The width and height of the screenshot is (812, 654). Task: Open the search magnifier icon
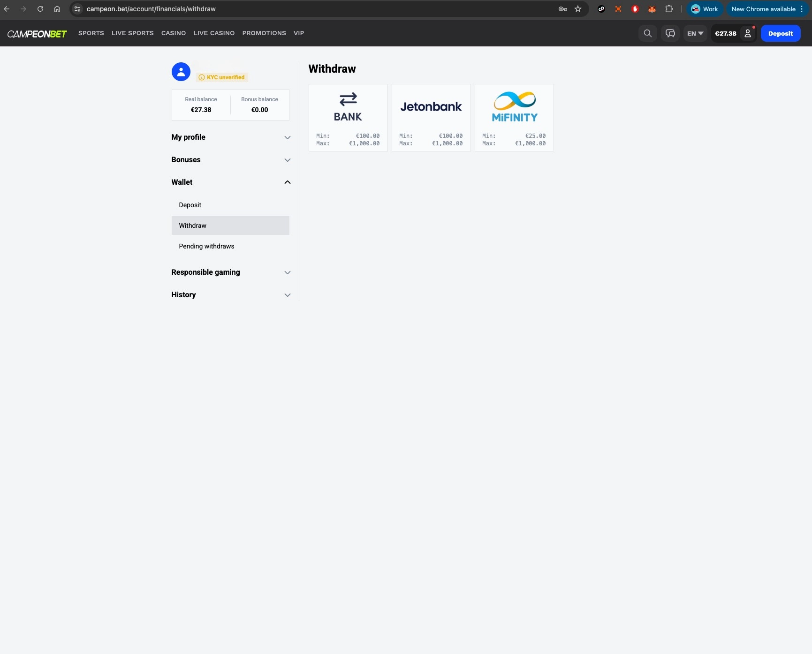click(x=647, y=33)
